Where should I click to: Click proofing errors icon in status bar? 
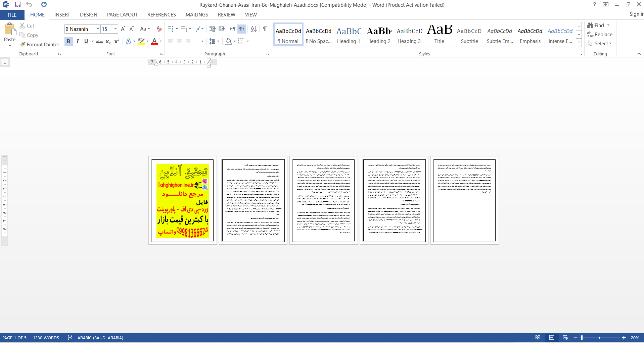pyautogui.click(x=69, y=338)
